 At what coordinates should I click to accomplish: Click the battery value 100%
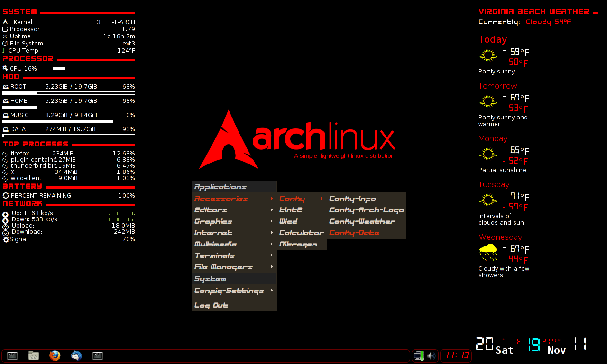[127, 195]
